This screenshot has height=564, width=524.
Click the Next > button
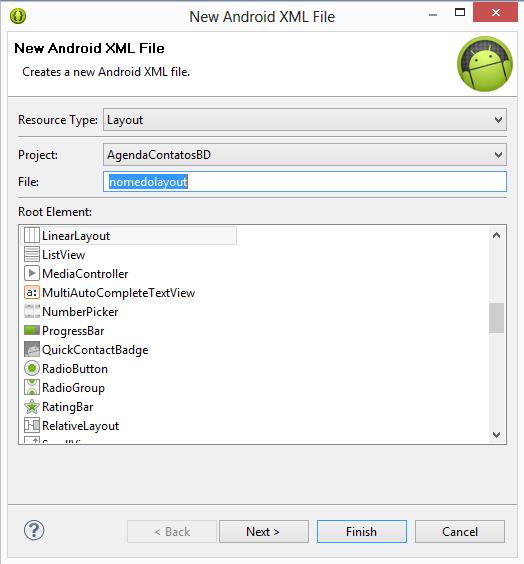(264, 531)
